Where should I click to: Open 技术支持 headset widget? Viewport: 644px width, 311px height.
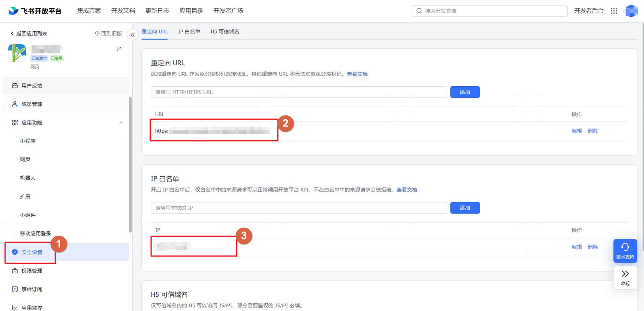[625, 251]
